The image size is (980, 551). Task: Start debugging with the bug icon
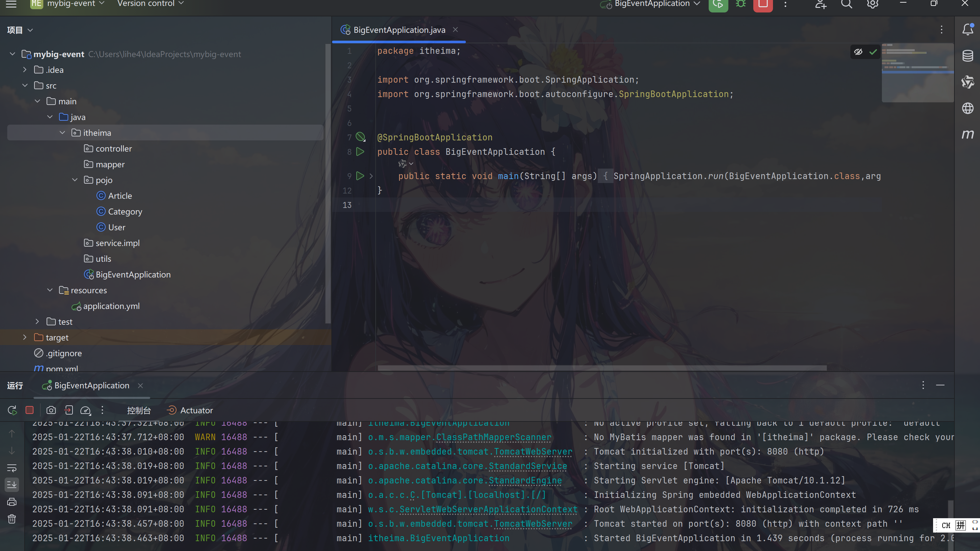click(x=740, y=4)
